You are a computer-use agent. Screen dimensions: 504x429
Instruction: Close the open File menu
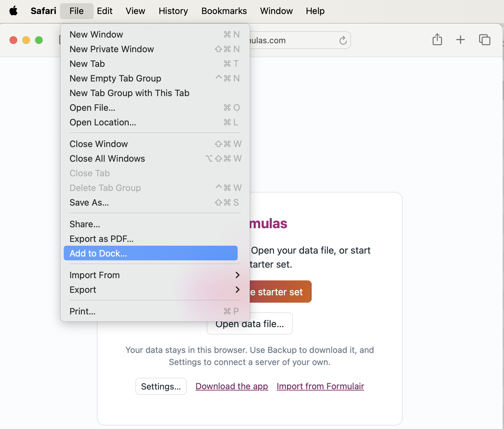[x=76, y=11]
